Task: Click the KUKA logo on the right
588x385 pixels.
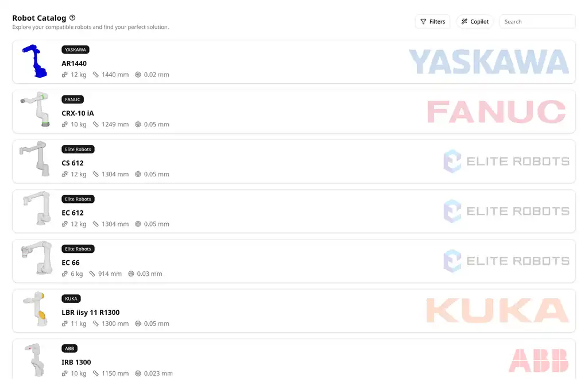Action: tap(497, 311)
